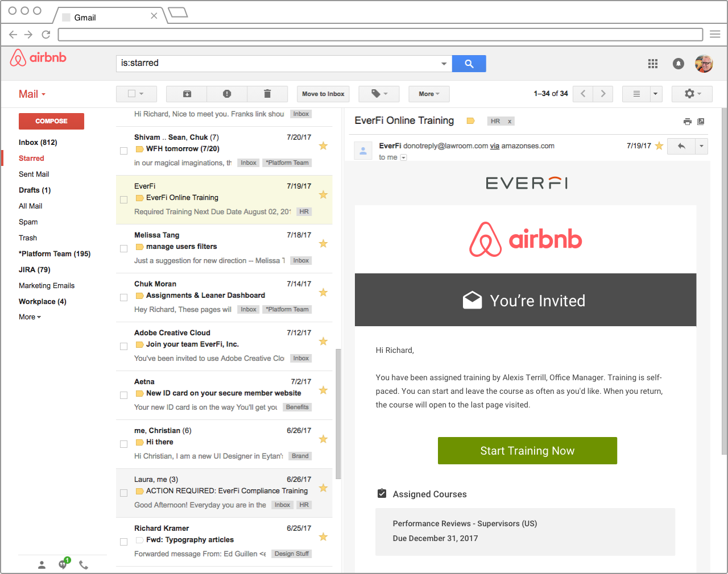Toggle star on Assignments & Leaner Dashboard email

pos(323,293)
